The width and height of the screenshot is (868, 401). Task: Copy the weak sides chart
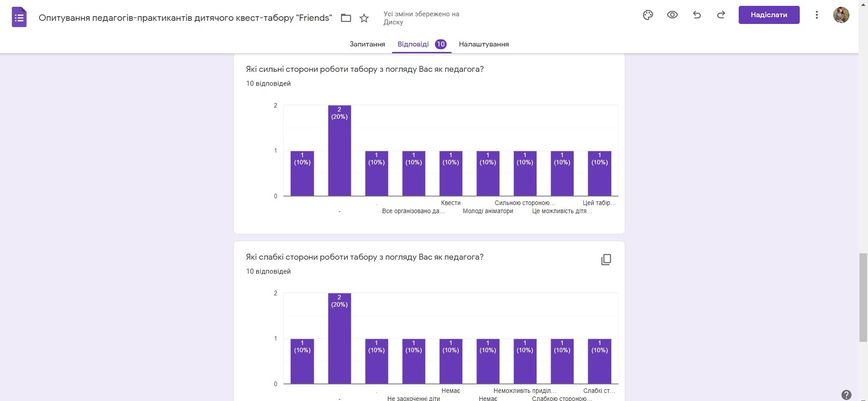606,260
